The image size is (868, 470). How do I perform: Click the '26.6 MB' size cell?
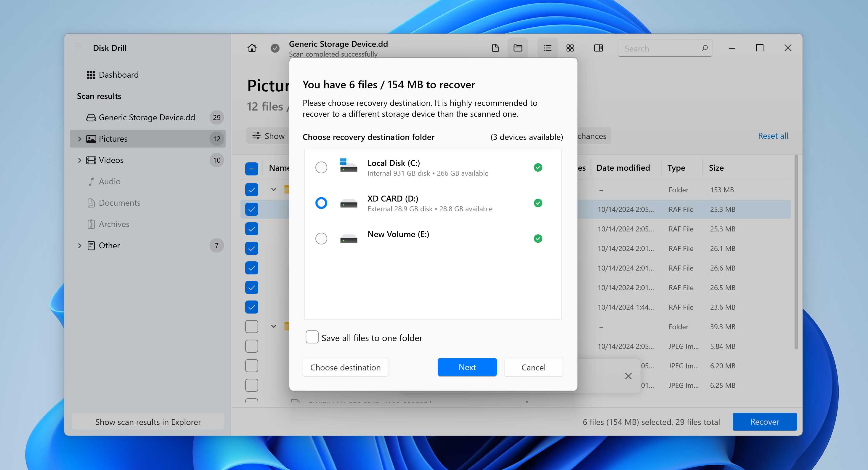722,268
